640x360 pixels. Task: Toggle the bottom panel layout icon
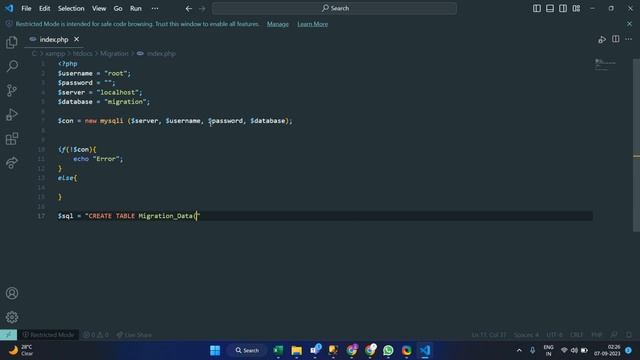pyautogui.click(x=550, y=8)
